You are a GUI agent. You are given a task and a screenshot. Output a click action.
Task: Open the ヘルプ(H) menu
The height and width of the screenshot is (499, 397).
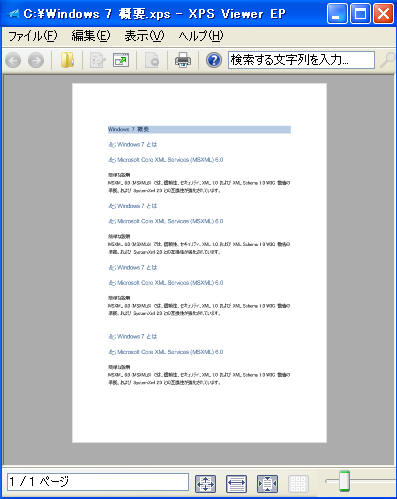201,36
